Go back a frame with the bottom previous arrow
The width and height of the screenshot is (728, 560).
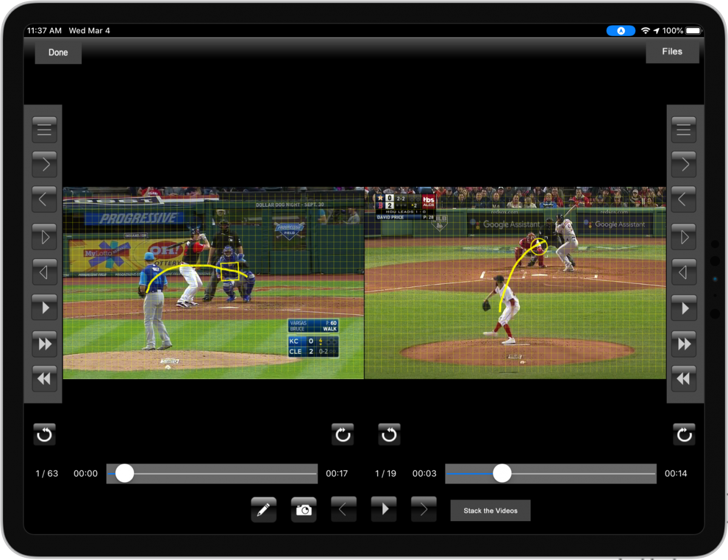tap(343, 510)
